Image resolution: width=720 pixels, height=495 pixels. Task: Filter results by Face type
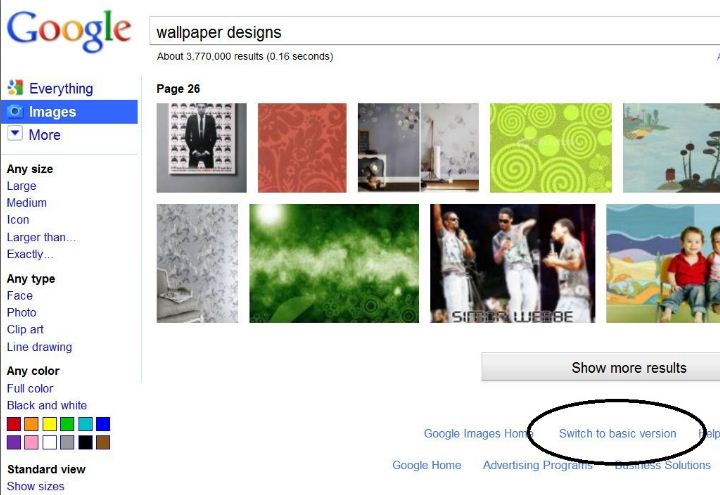[20, 296]
